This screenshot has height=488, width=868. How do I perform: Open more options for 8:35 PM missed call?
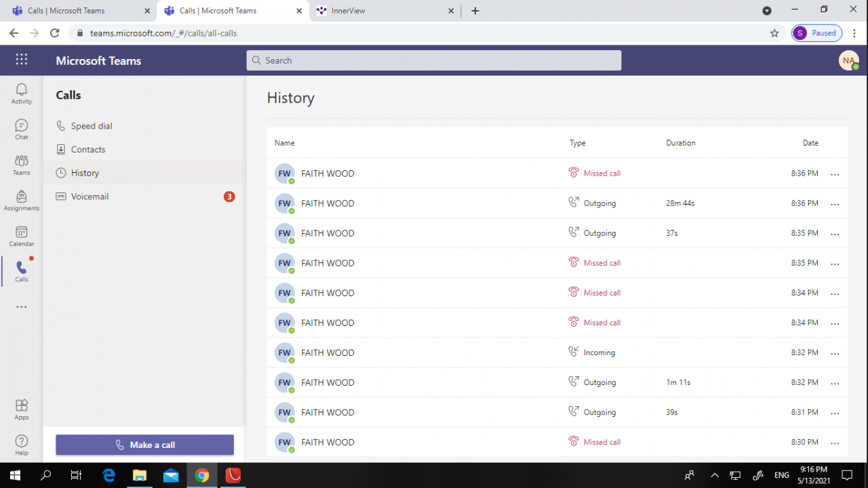[x=835, y=264]
